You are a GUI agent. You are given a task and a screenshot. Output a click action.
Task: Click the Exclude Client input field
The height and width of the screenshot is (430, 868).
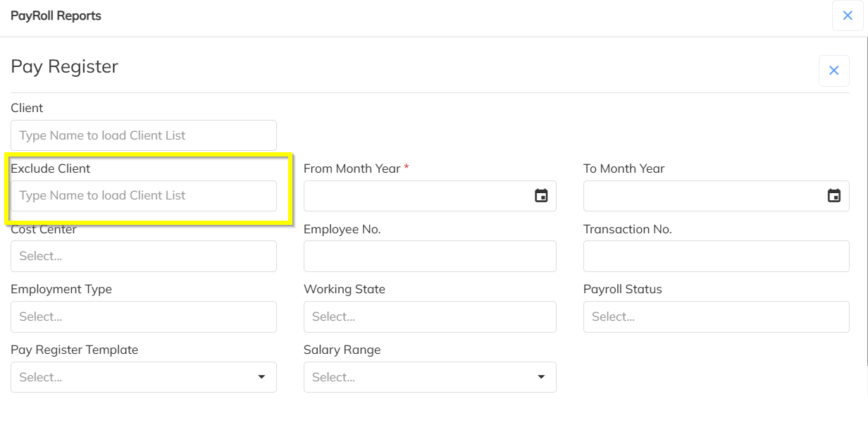tap(144, 196)
